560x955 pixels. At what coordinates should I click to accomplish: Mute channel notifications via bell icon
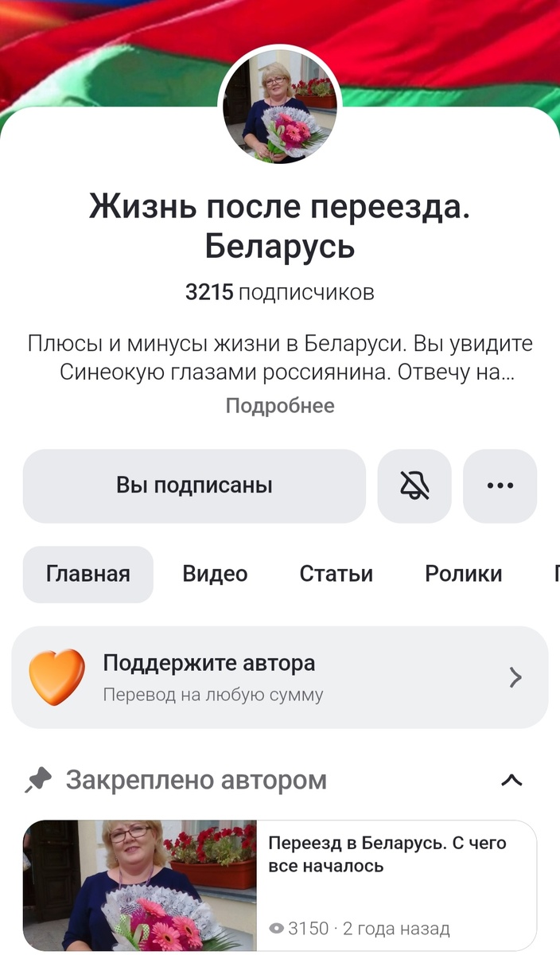[414, 486]
